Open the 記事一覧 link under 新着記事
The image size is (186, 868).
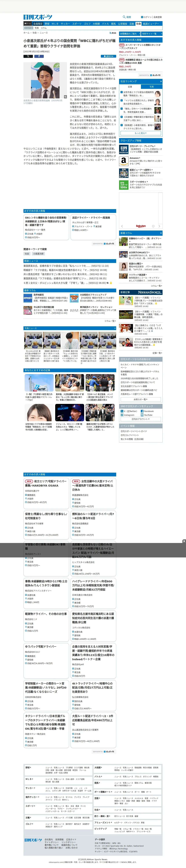point(157,353)
